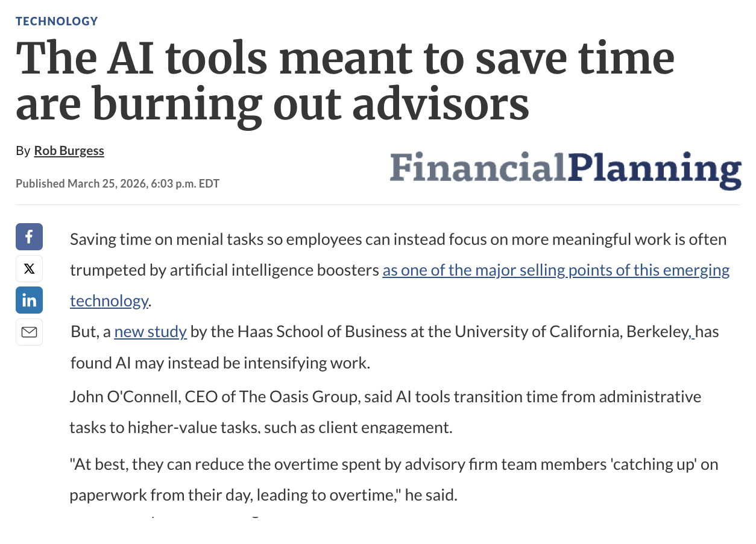
Task: Click the 'major selling points' hyperlink
Action: click(555, 270)
